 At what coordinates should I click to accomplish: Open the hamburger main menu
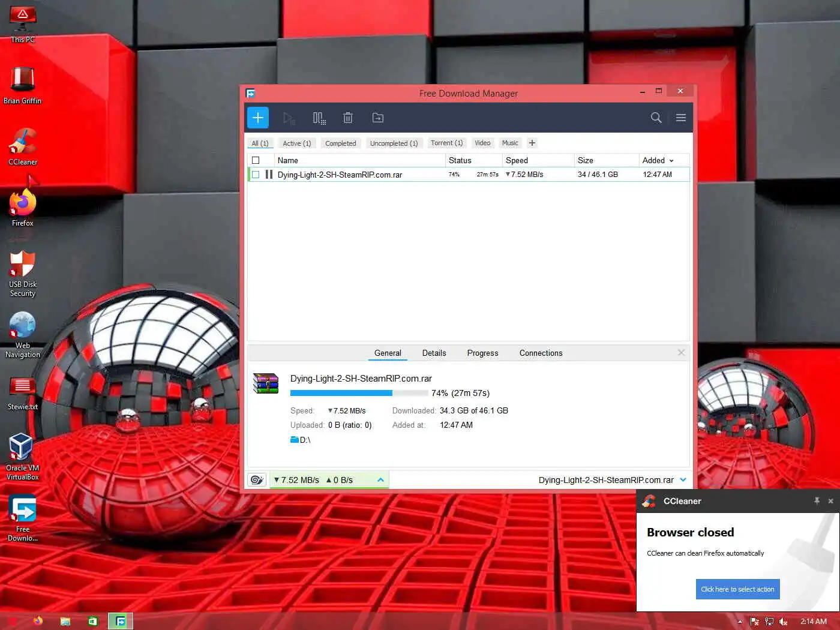pyautogui.click(x=681, y=118)
